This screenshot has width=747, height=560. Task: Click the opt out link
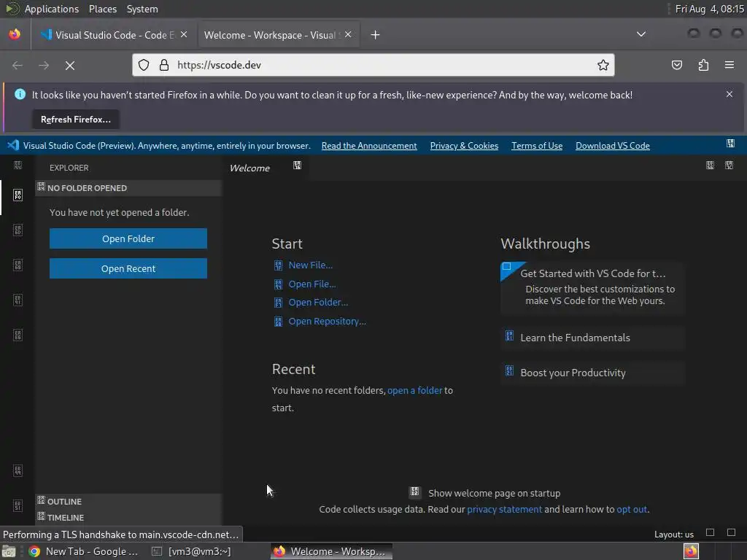(x=632, y=509)
